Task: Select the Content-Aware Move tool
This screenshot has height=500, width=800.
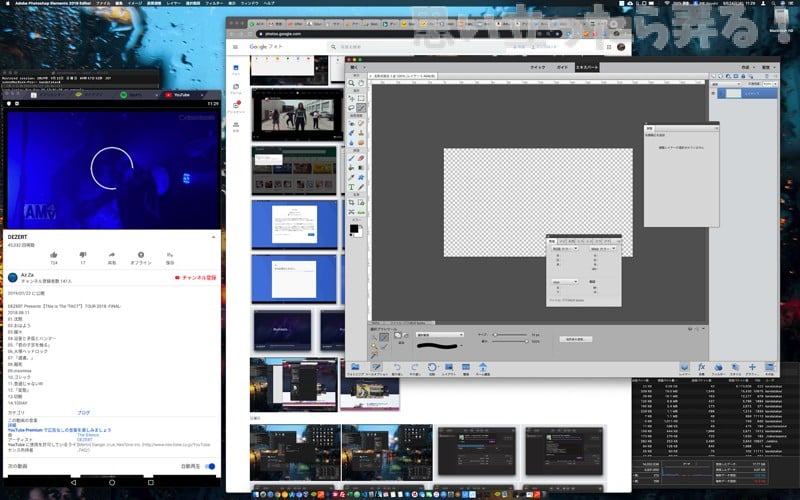Action: point(352,212)
